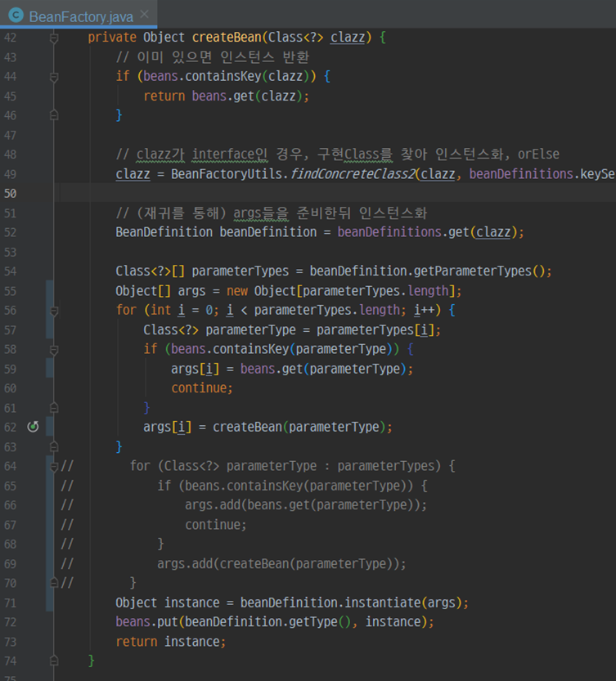Click the 'continue' keyword on line 60
616x681 pixels.
(199, 388)
